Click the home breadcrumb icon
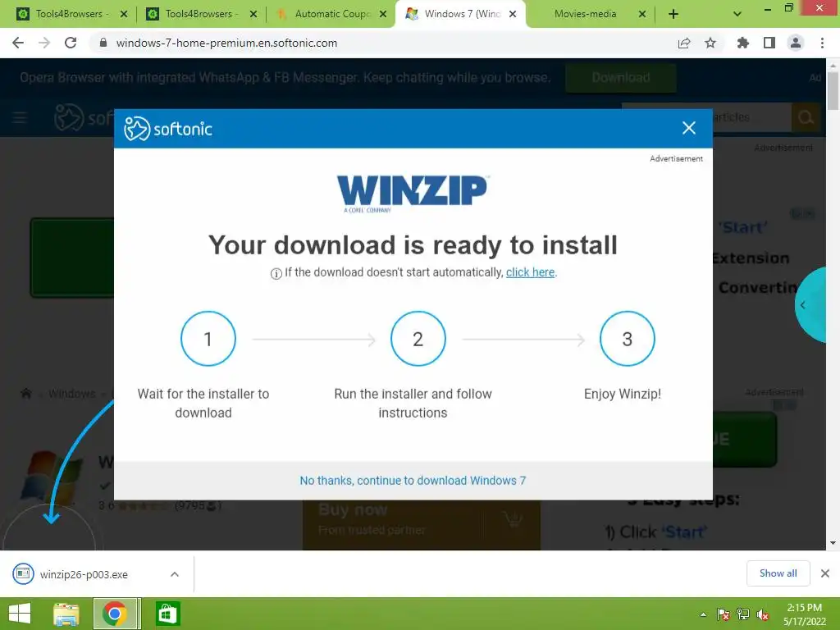The height and width of the screenshot is (630, 840). pos(25,394)
